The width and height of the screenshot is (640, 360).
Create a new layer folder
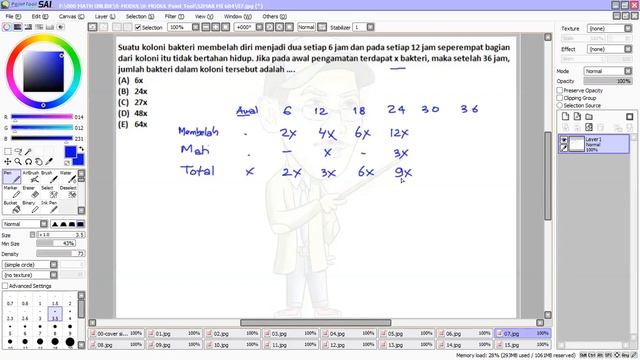(x=589, y=117)
